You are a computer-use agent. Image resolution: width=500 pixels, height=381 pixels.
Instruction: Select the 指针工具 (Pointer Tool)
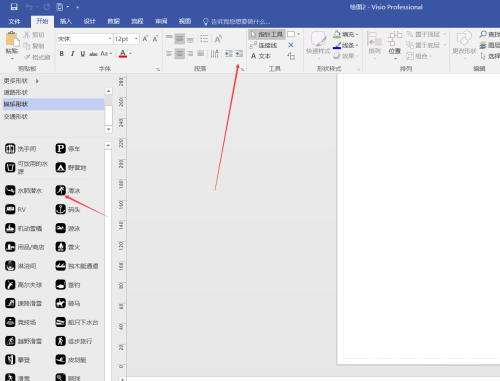(x=267, y=34)
